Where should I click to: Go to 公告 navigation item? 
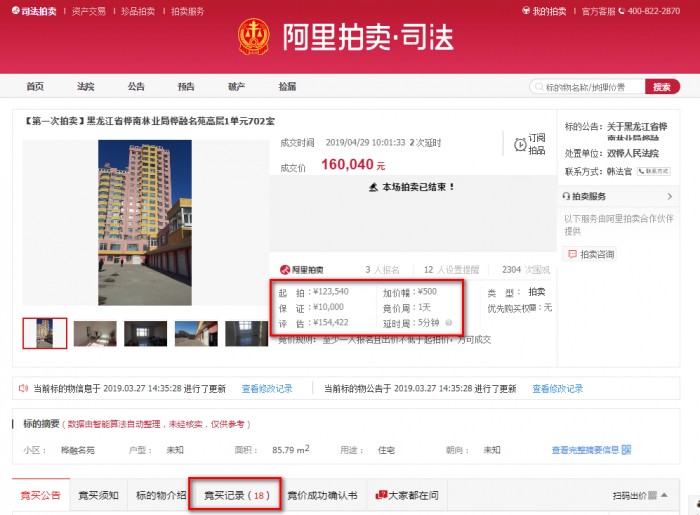coord(136,87)
